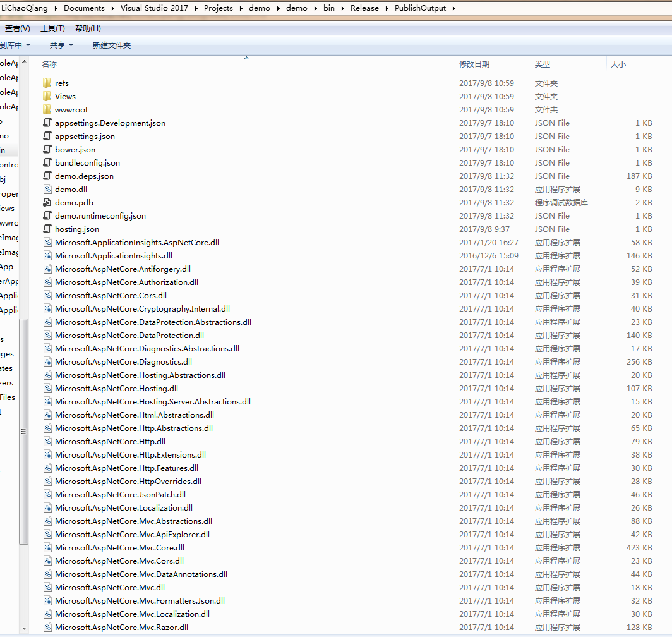Click the 2016/12/6 15:09 date cell

pyautogui.click(x=489, y=256)
